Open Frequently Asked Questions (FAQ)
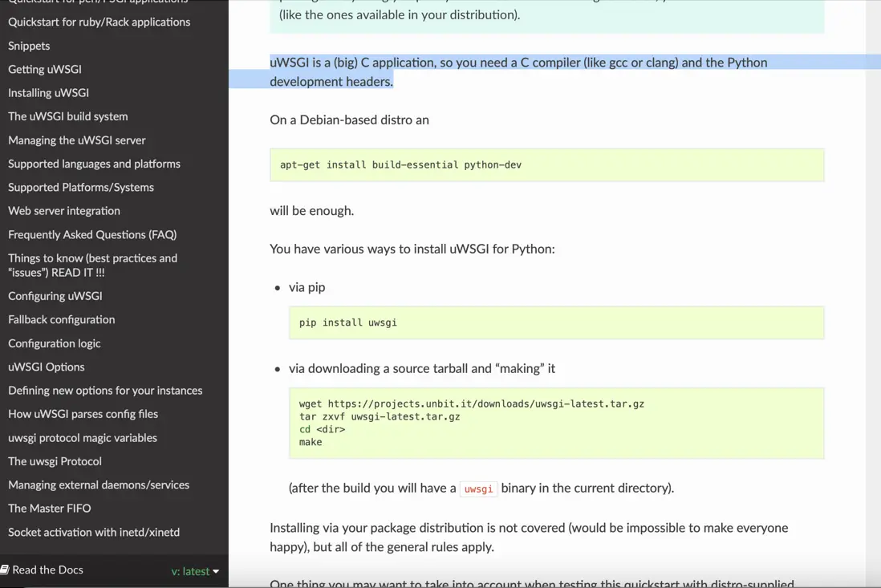 [92, 234]
